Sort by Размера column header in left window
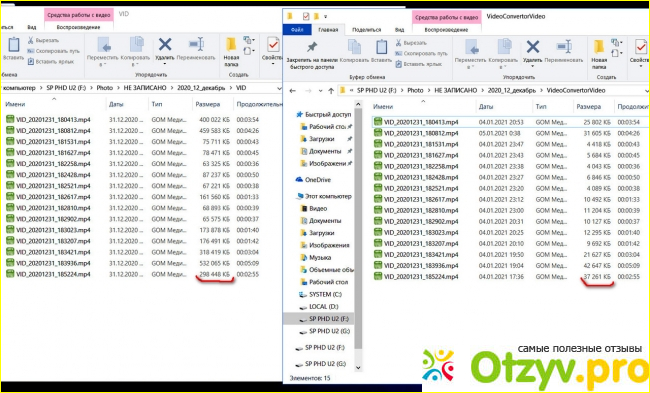 [x=208, y=104]
